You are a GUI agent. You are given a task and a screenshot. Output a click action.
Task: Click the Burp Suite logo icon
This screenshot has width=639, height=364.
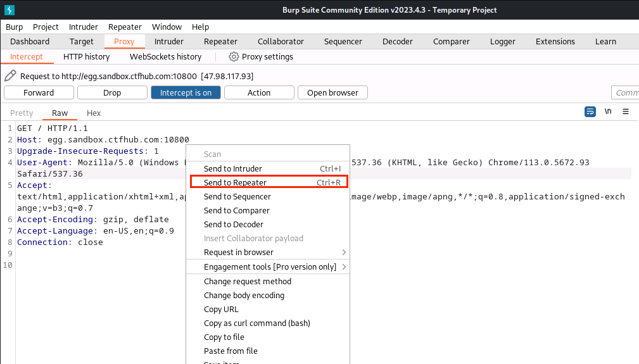pos(9,9)
